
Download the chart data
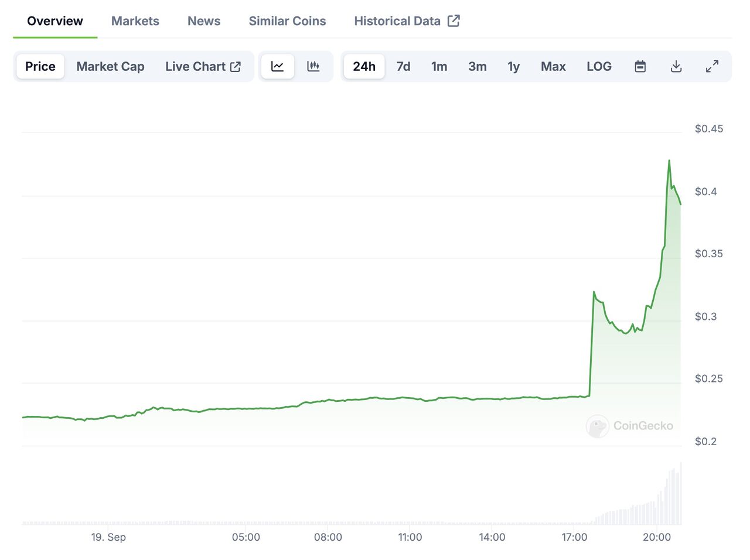[x=676, y=66]
